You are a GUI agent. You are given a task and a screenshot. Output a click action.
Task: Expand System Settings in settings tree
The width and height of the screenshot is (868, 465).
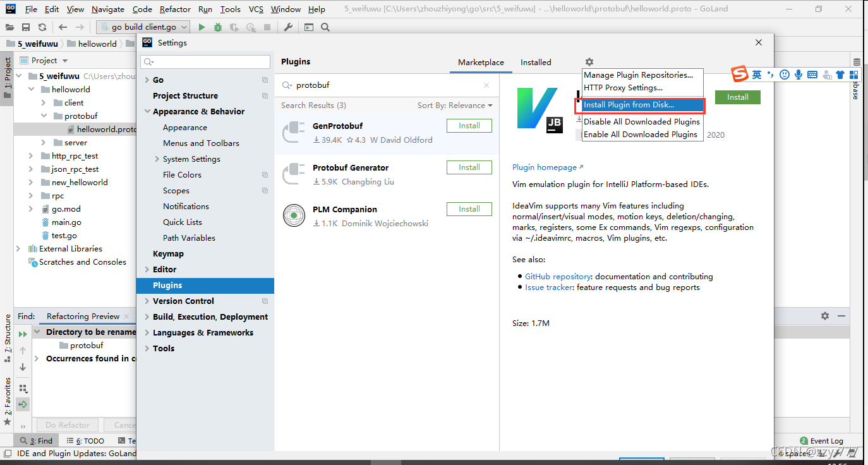[157, 159]
